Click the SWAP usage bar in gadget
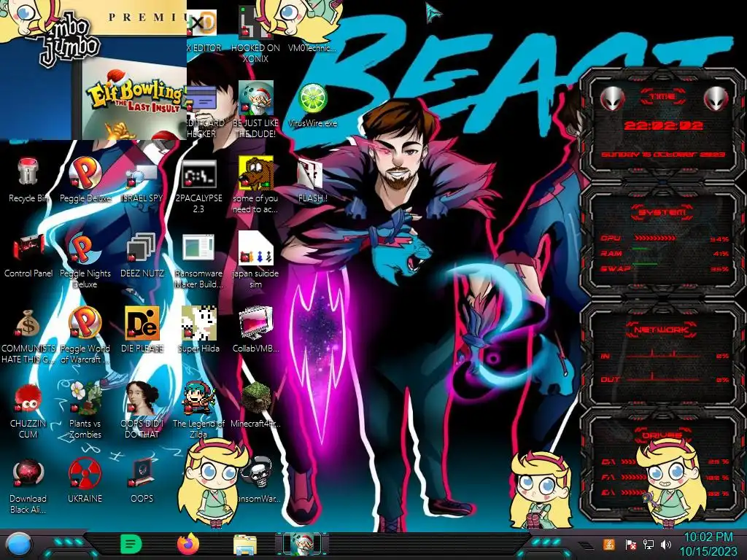Screen dimensions: 747x560 645,264
